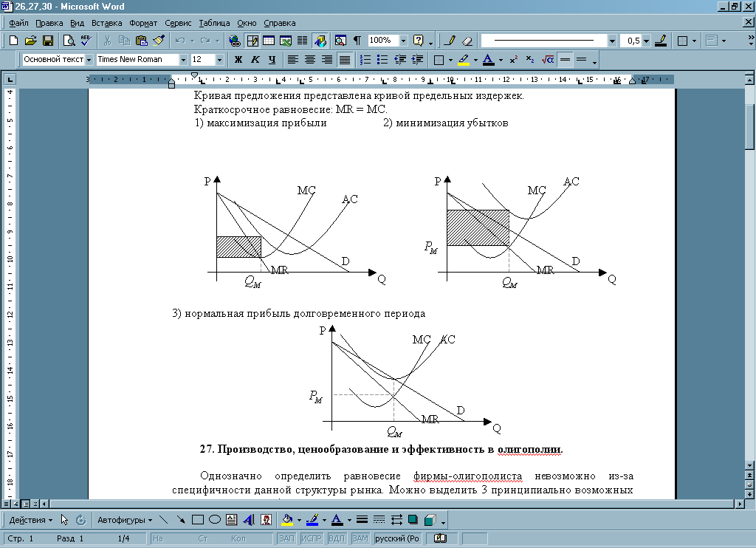Screen dimensions: 756x548
Task: Click the Paste clipboard icon
Action: point(141,41)
